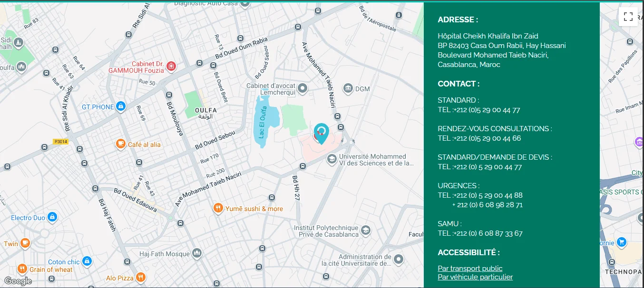
Task: Open the Institut Polytechnique Privé school pin
Action: (365, 231)
